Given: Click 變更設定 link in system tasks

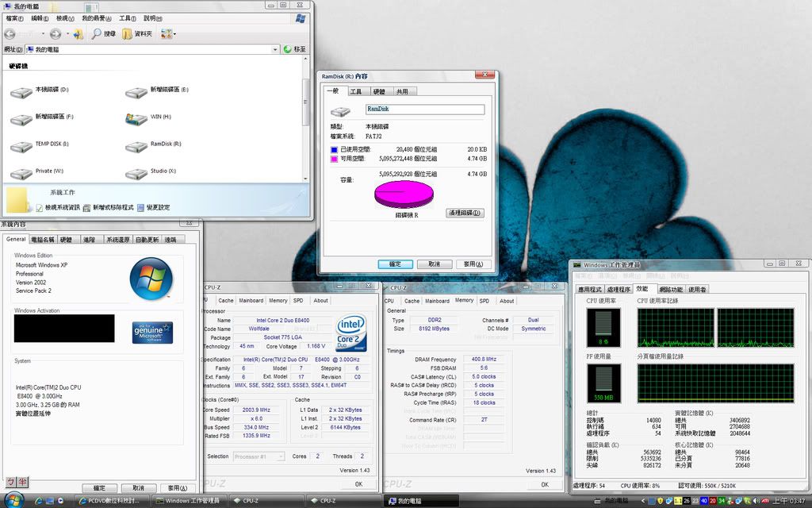Looking at the screenshot, I should coord(154,207).
